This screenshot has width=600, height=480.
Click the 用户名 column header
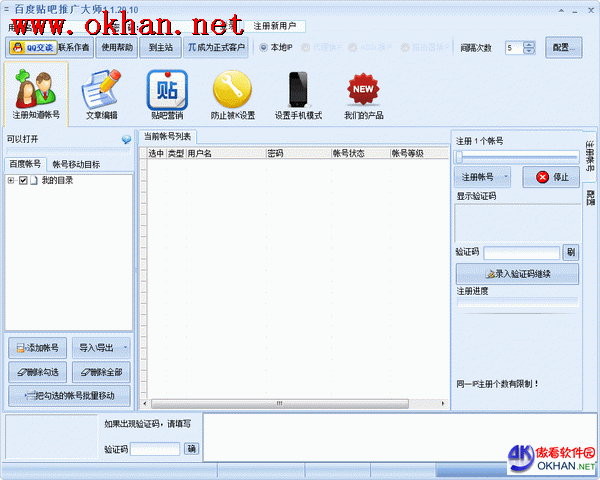(226, 153)
